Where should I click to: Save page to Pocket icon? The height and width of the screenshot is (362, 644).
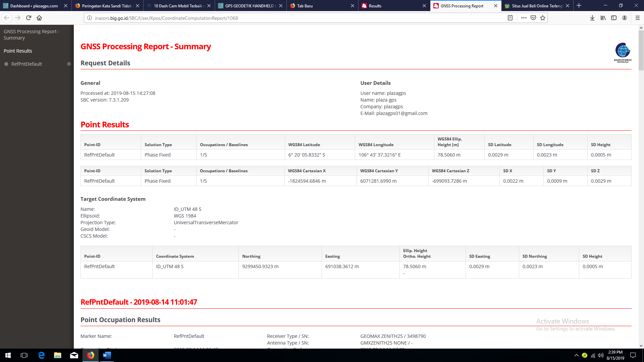(x=533, y=18)
